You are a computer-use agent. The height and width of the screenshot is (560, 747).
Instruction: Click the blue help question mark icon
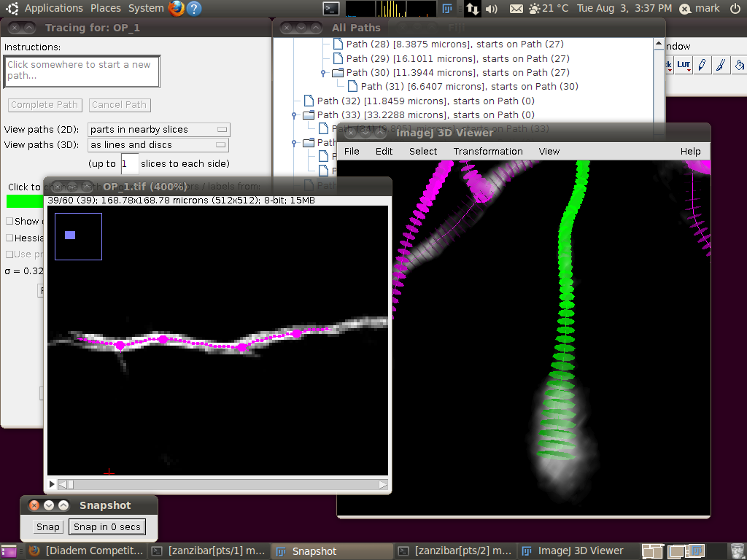[x=193, y=8]
